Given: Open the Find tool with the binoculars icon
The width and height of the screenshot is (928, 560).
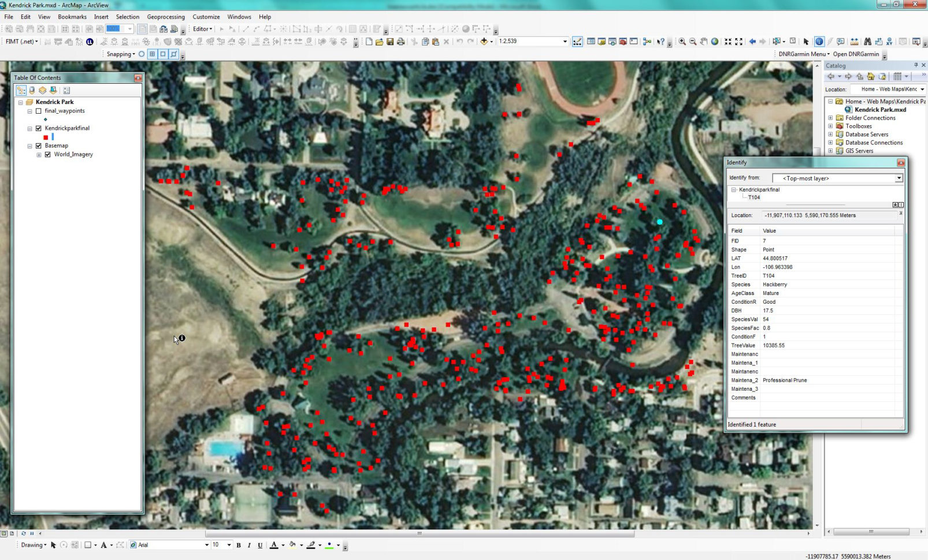Looking at the screenshot, I should click(x=868, y=42).
